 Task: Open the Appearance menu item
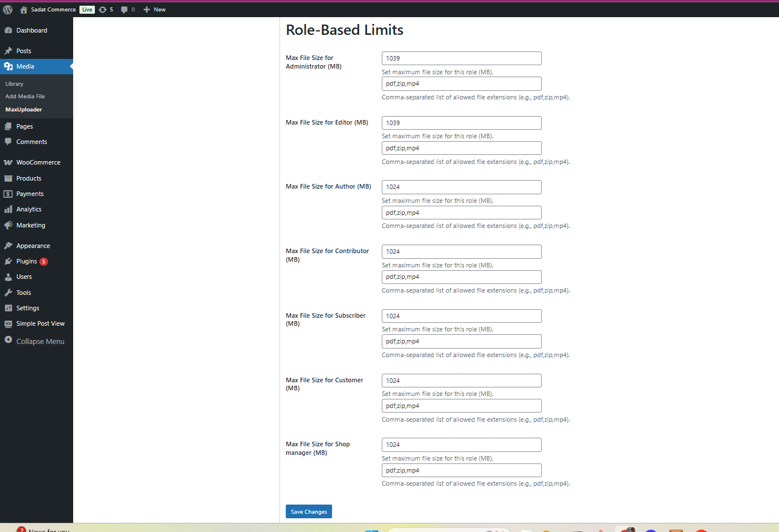(x=33, y=246)
